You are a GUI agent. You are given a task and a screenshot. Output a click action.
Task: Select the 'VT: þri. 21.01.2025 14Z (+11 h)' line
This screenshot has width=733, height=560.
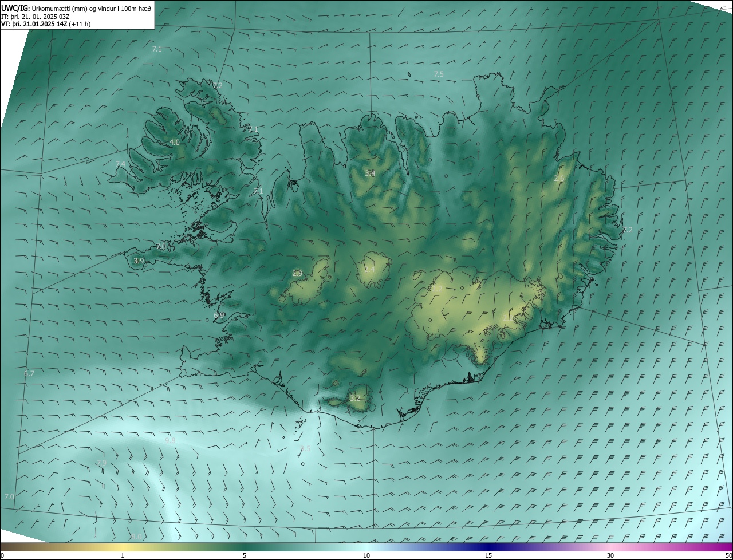click(46, 24)
